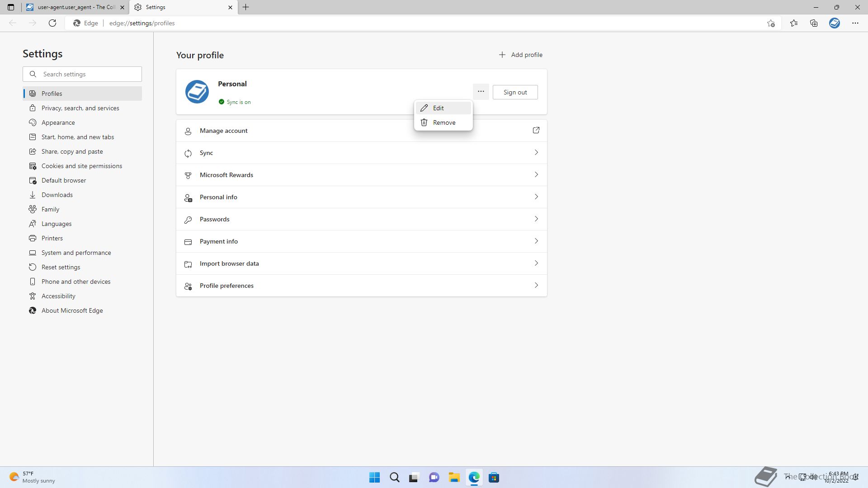The image size is (868, 488).
Task: Choose Remove in the profile context menu
Action: coord(443,122)
